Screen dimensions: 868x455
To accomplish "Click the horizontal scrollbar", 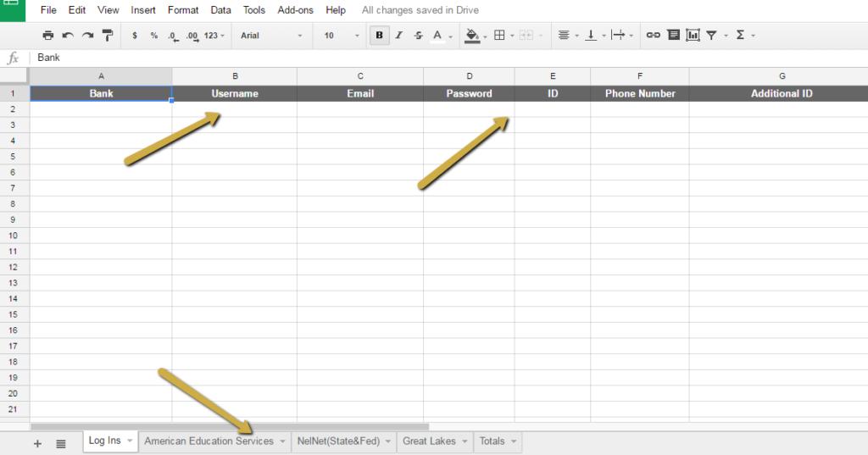I will tap(230, 427).
